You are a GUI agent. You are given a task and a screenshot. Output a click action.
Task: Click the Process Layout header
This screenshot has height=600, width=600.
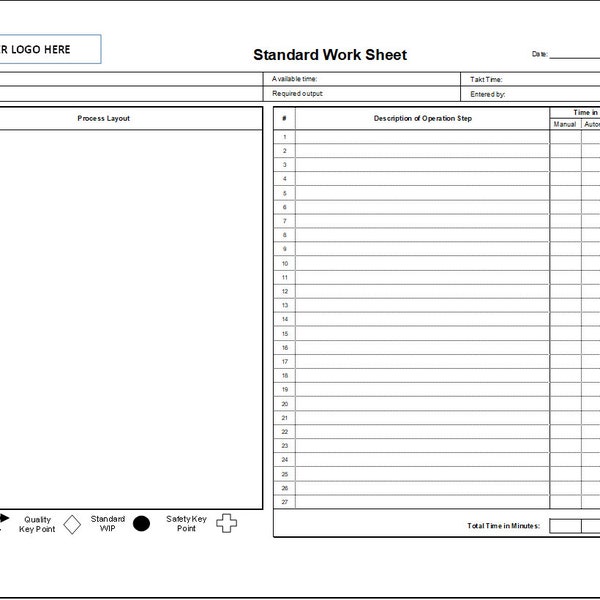(x=104, y=118)
